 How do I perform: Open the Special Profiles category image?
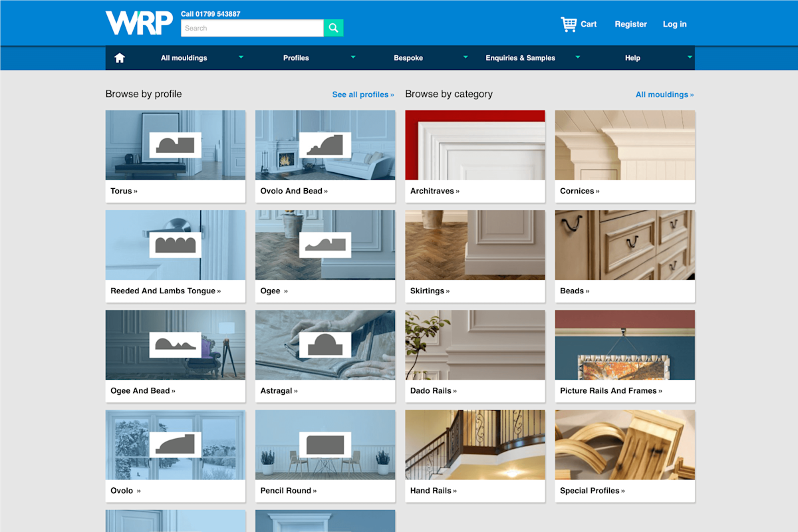pos(625,445)
